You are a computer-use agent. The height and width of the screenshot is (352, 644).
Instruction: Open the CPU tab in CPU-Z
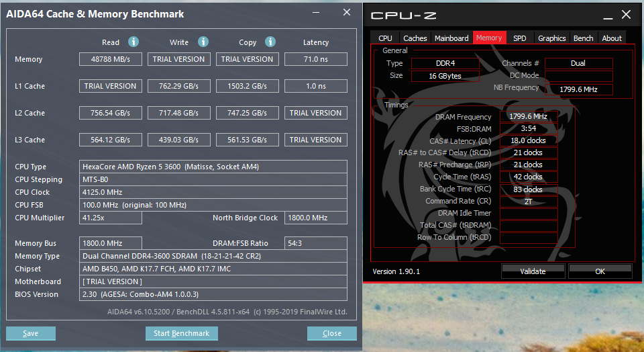[385, 38]
